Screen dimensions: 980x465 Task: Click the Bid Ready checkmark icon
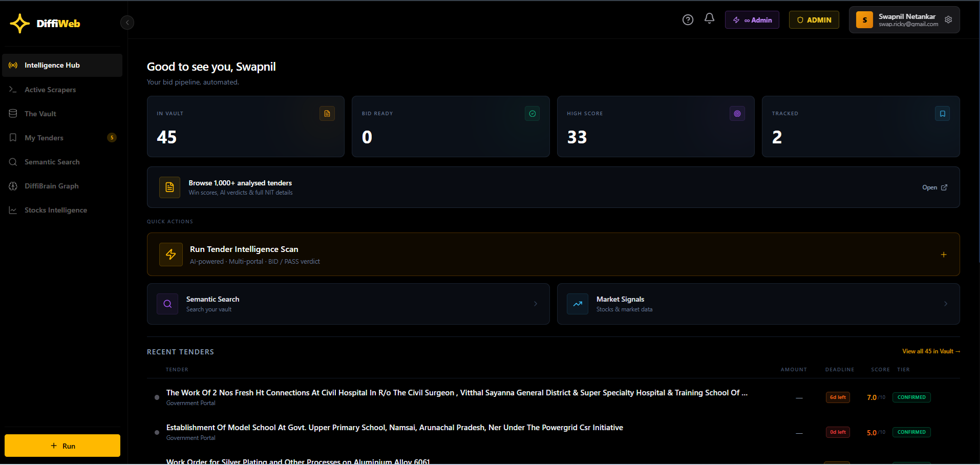point(532,114)
